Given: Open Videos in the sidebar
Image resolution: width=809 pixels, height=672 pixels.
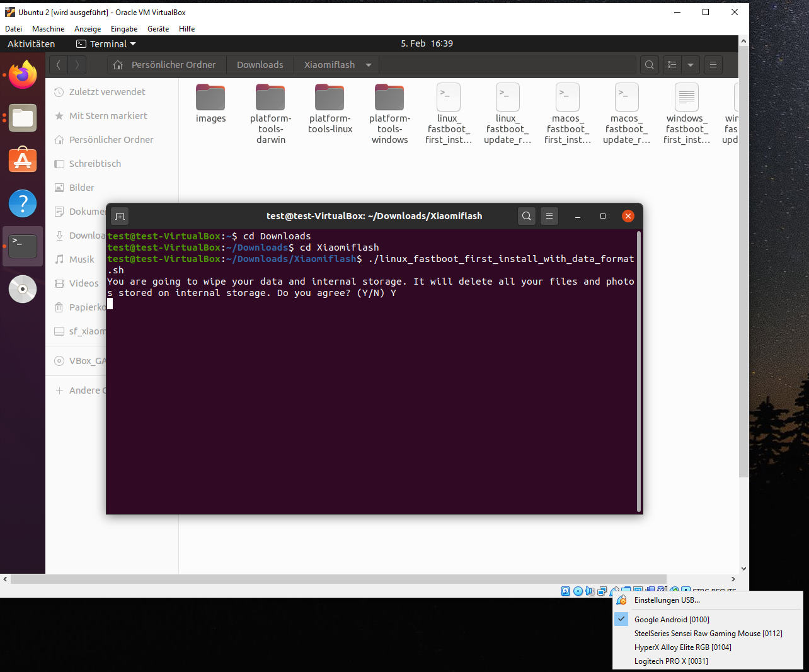Looking at the screenshot, I should tap(77, 283).
